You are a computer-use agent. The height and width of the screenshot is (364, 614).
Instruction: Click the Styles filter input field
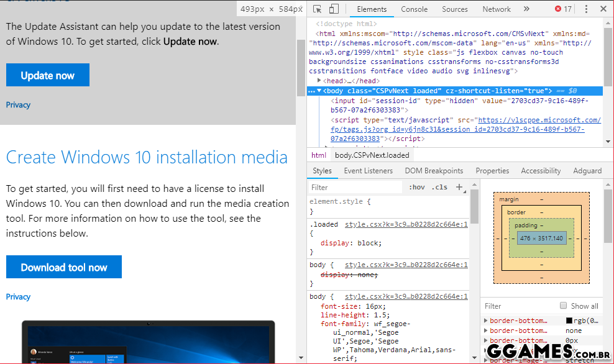coord(355,187)
